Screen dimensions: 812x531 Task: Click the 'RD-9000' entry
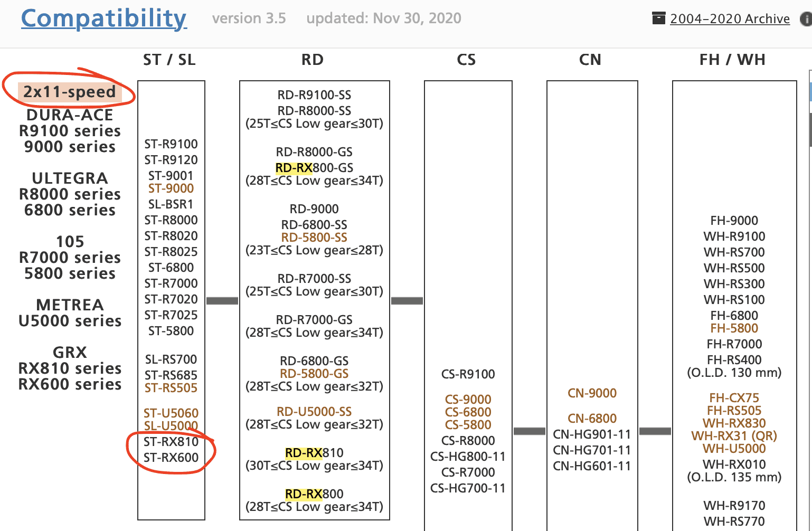point(315,209)
